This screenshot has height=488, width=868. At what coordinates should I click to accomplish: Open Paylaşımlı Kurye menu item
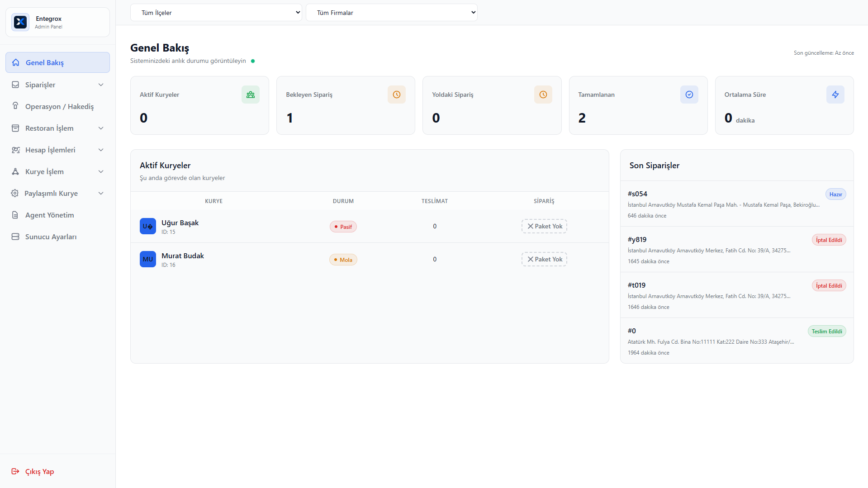point(57,193)
